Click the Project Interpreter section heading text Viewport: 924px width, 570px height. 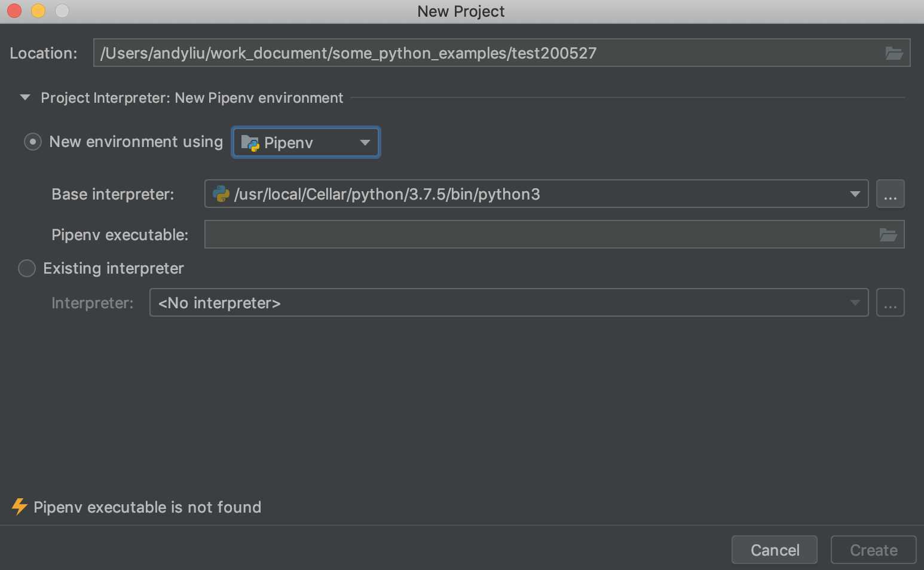[x=192, y=98]
